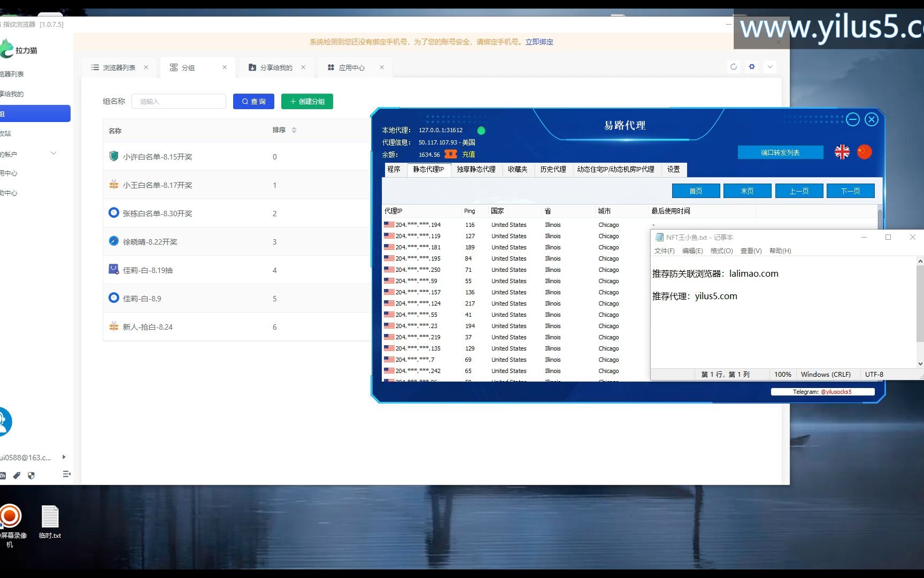Click the shield icon in sidebar footer

pyautogui.click(x=31, y=475)
